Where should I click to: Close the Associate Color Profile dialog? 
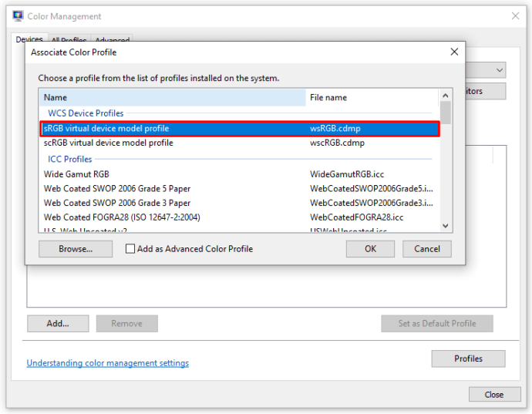454,52
